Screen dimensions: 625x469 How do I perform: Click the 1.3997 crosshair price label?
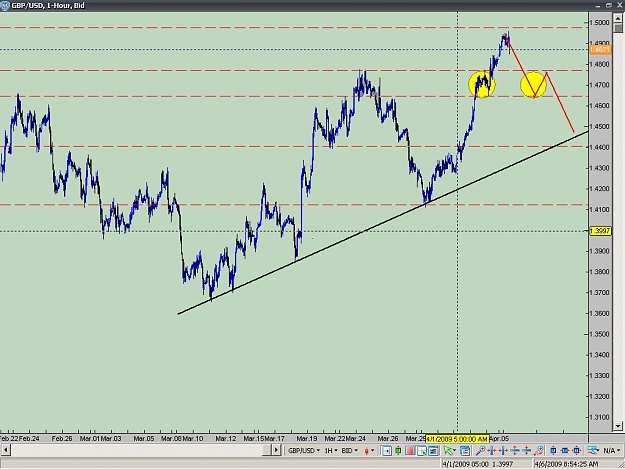tap(600, 231)
